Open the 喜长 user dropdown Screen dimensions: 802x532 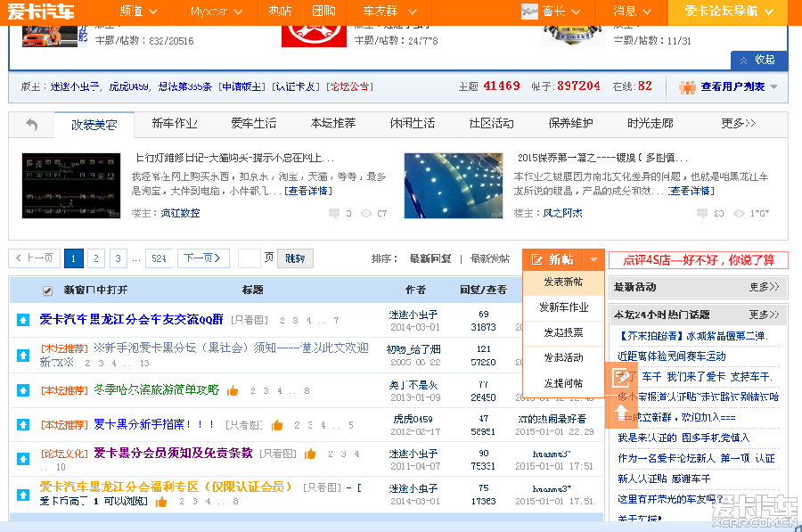coord(561,12)
